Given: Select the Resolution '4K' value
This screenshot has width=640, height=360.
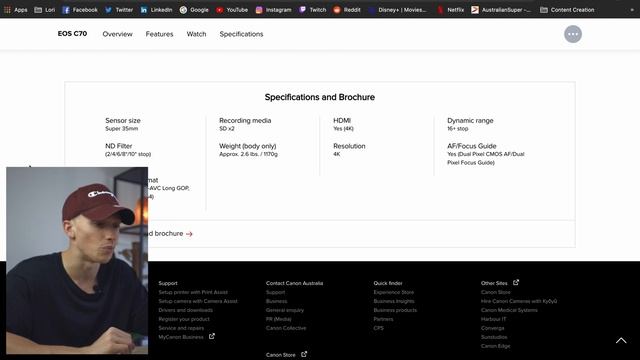Looking at the screenshot, I should [x=337, y=154].
